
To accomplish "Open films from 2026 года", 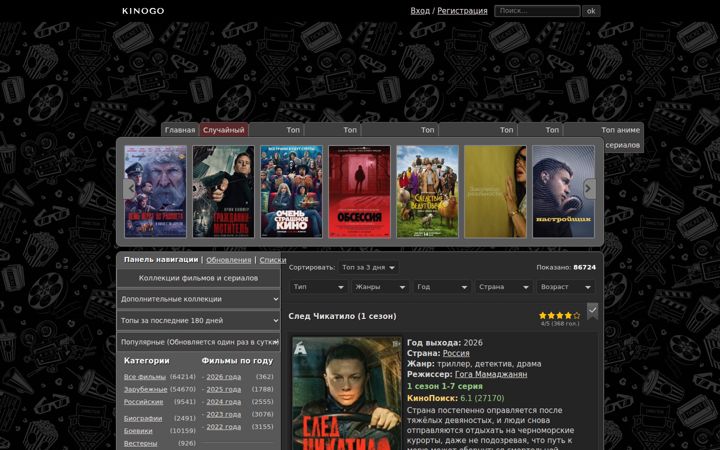I will [x=224, y=377].
